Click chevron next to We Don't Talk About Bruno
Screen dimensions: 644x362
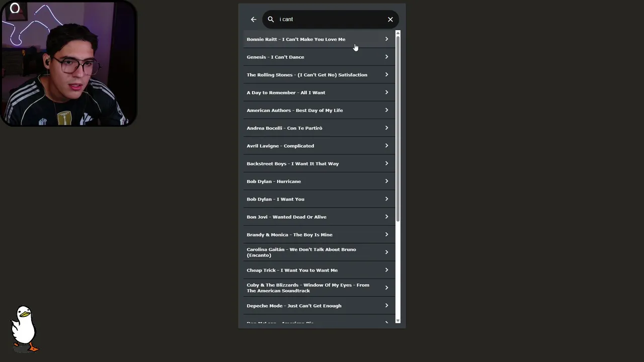(386, 252)
